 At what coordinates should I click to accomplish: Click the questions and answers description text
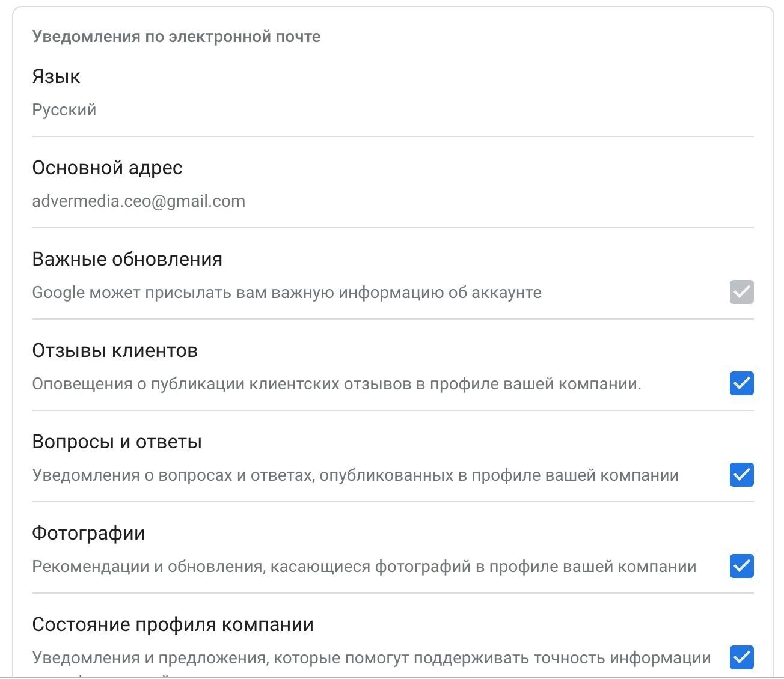coord(355,475)
